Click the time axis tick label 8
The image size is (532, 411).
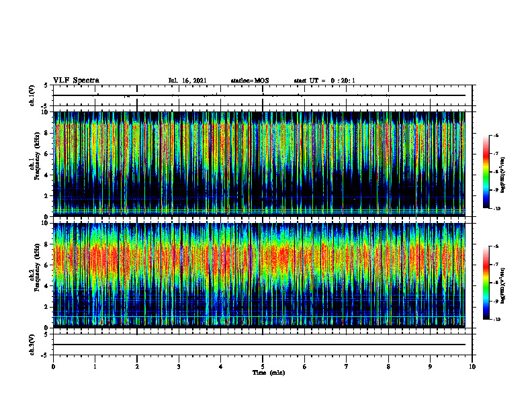388,367
